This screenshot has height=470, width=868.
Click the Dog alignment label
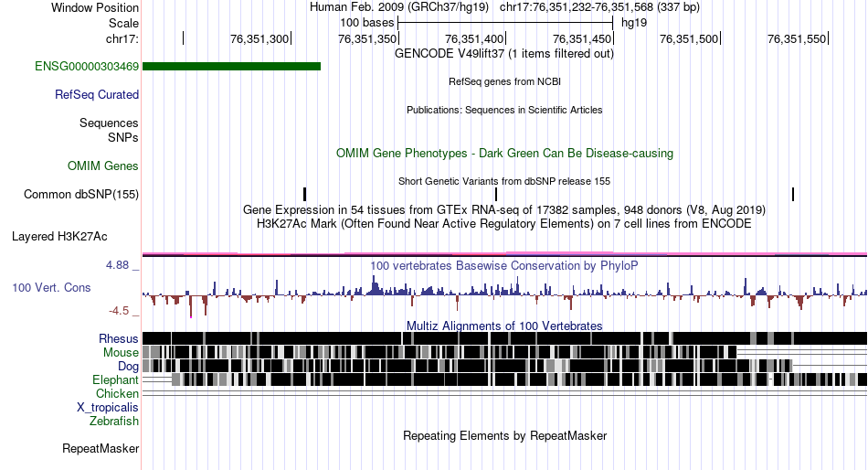128,367
